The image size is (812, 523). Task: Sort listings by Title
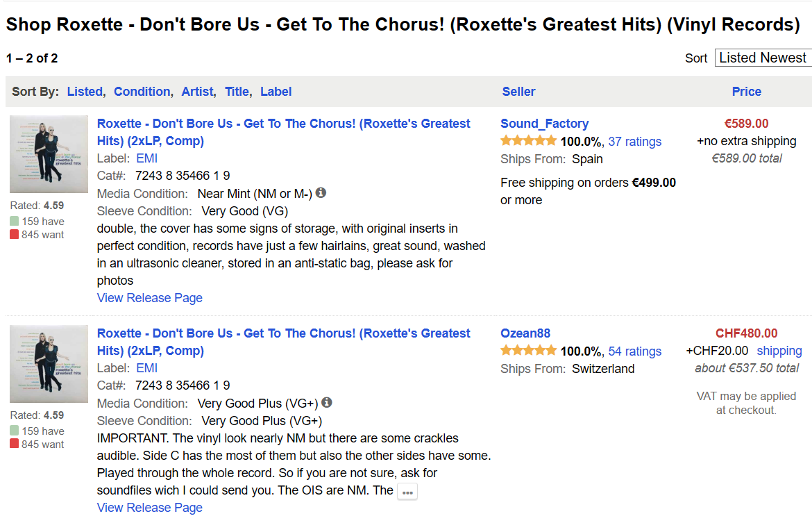click(x=237, y=92)
